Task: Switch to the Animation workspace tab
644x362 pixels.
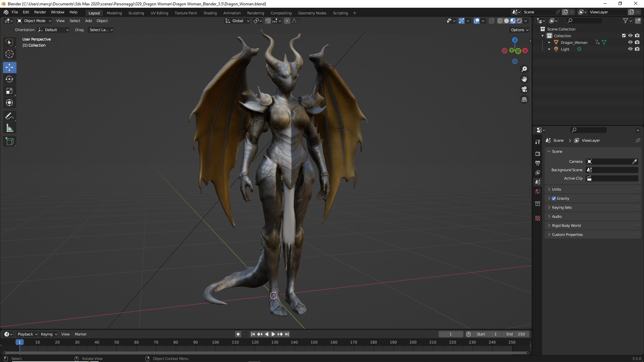Action: 232,13
